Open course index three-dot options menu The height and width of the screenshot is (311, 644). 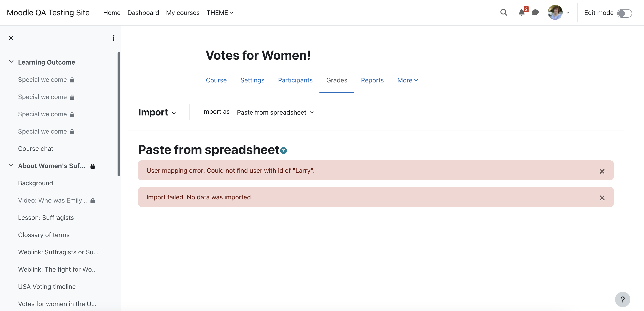(114, 38)
